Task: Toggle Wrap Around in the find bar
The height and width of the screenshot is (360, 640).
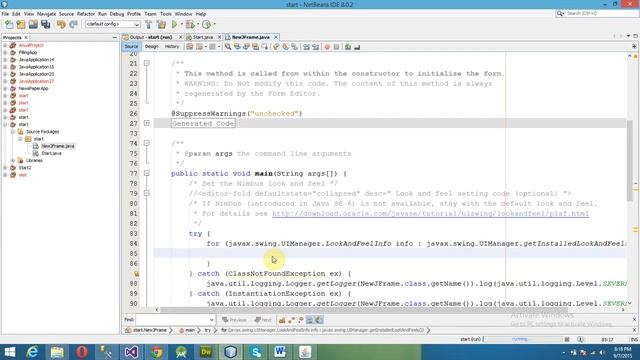Action: coord(319,320)
